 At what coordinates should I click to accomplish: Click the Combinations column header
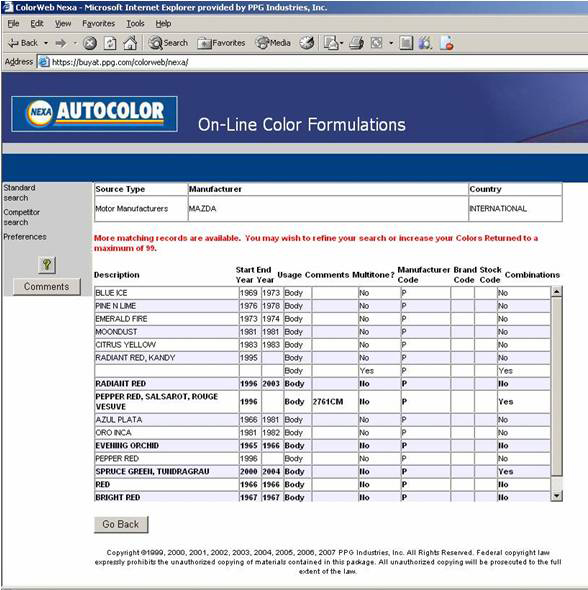(x=532, y=275)
